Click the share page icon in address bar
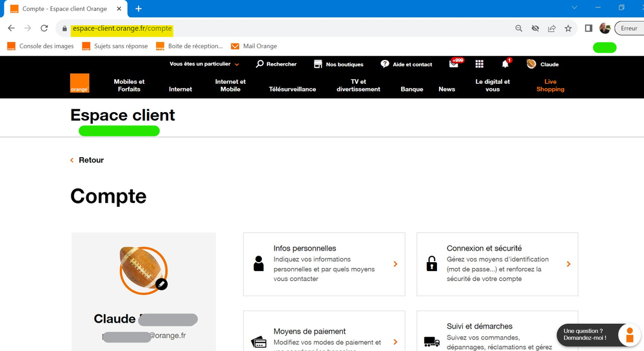 pyautogui.click(x=552, y=28)
